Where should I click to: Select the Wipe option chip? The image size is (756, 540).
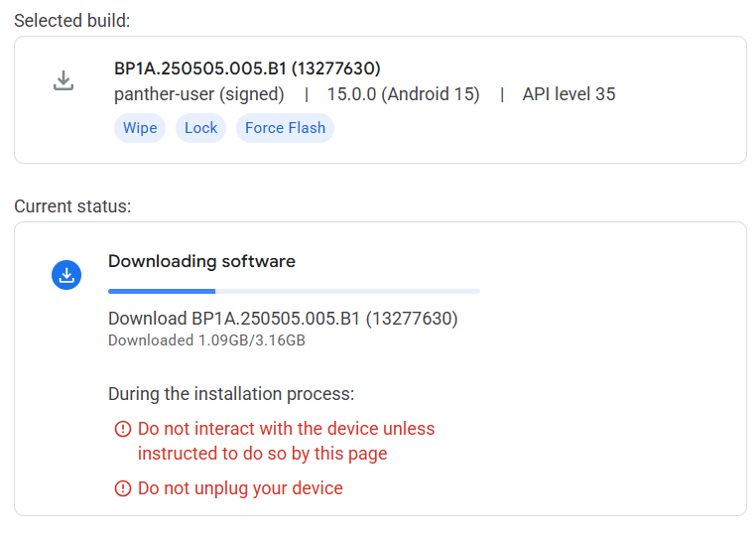(x=140, y=128)
